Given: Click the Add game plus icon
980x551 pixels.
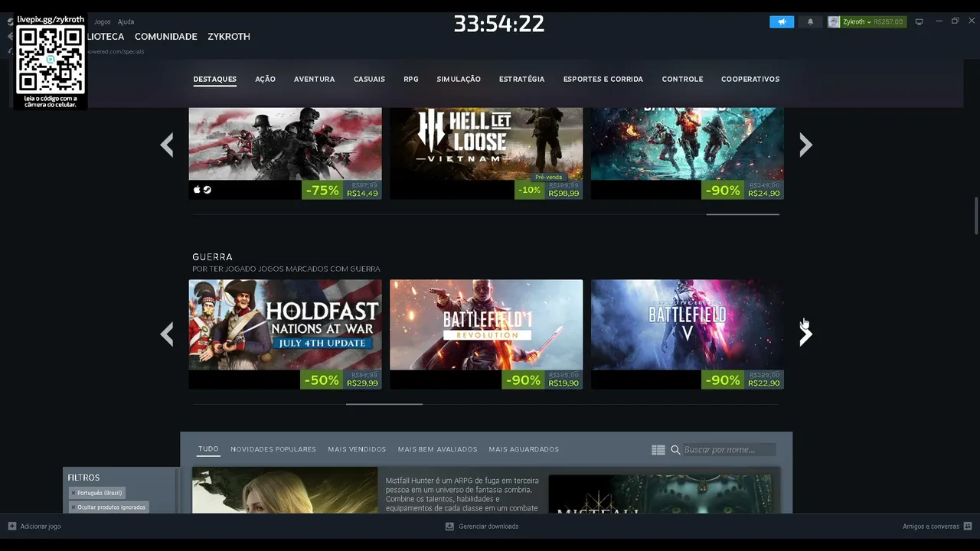Looking at the screenshot, I should (12, 526).
